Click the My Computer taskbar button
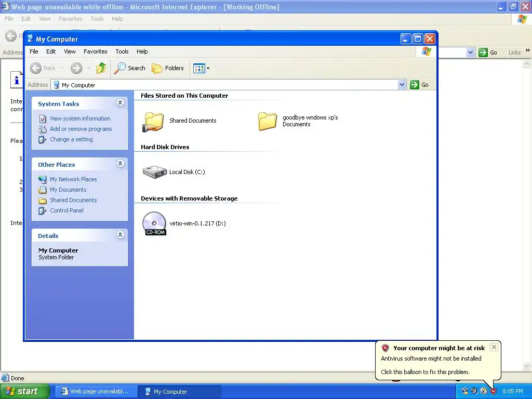Image resolution: width=532 pixels, height=399 pixels. coord(180,392)
